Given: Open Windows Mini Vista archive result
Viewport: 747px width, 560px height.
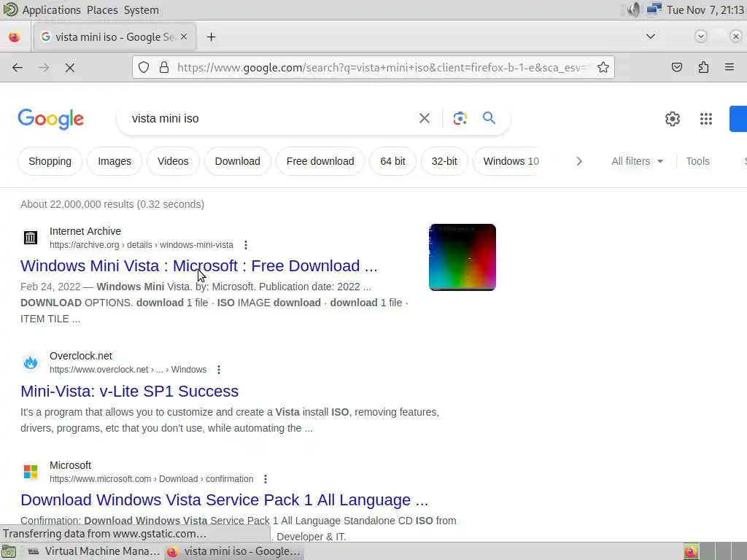Looking at the screenshot, I should point(198,265).
